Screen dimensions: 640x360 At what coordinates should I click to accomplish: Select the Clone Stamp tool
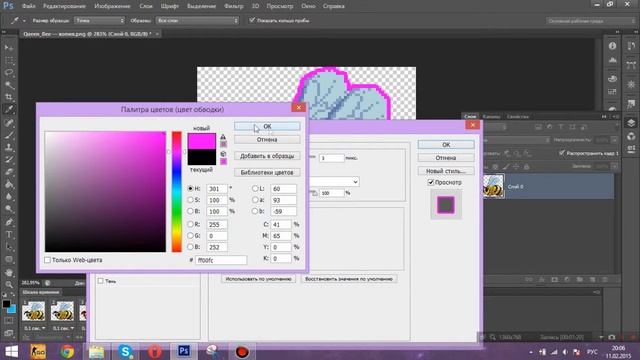[9, 147]
